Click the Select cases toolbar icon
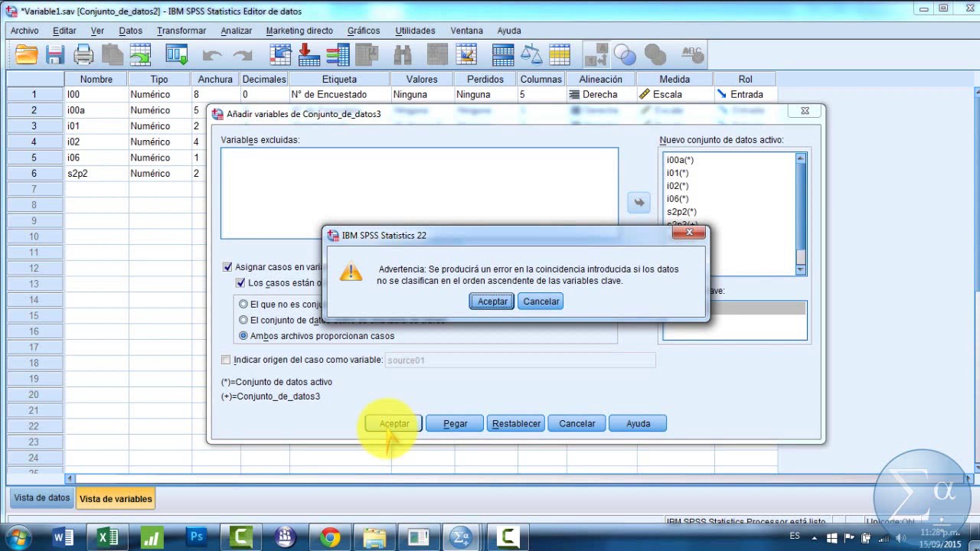The image size is (980, 551). pyautogui.click(x=560, y=54)
